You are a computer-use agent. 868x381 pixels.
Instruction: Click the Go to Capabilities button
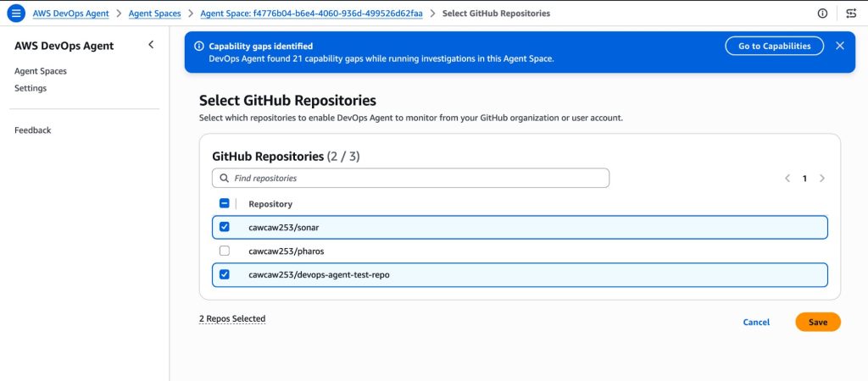pyautogui.click(x=774, y=46)
